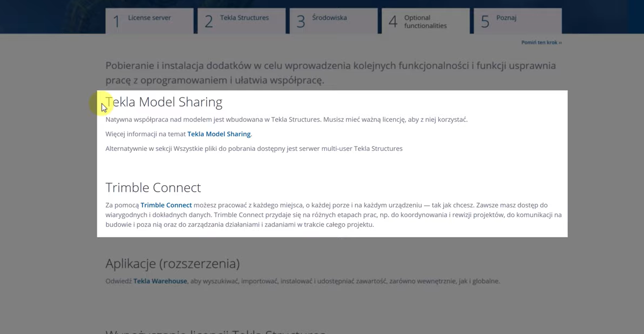Open the Tekla Model Sharing hyperlink
This screenshot has height=334, width=644.
pos(219,134)
